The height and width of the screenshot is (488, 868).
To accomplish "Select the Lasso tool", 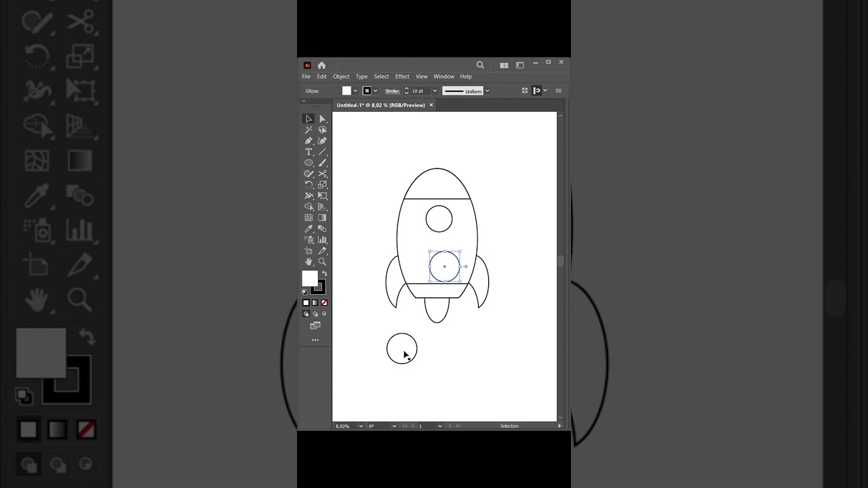I will (322, 129).
